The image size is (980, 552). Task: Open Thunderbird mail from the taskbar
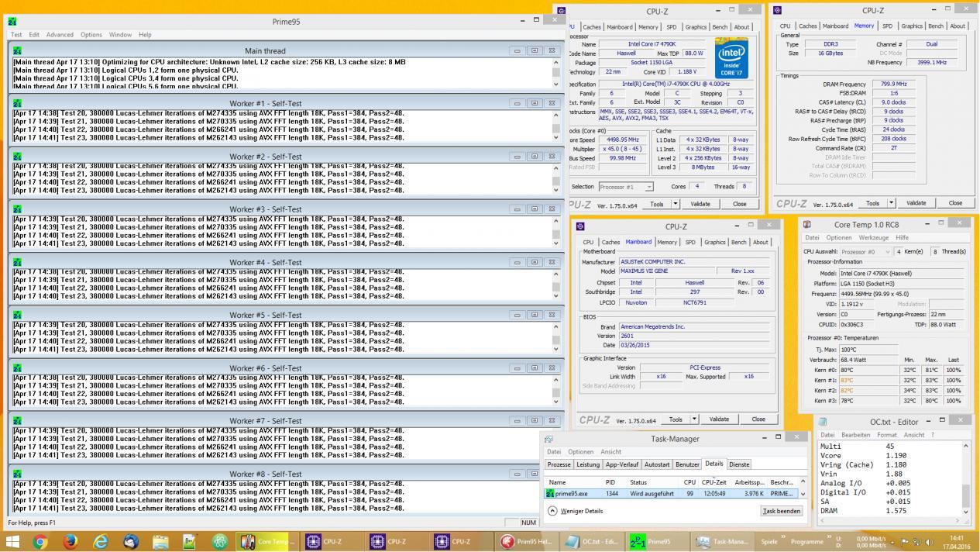(131, 541)
